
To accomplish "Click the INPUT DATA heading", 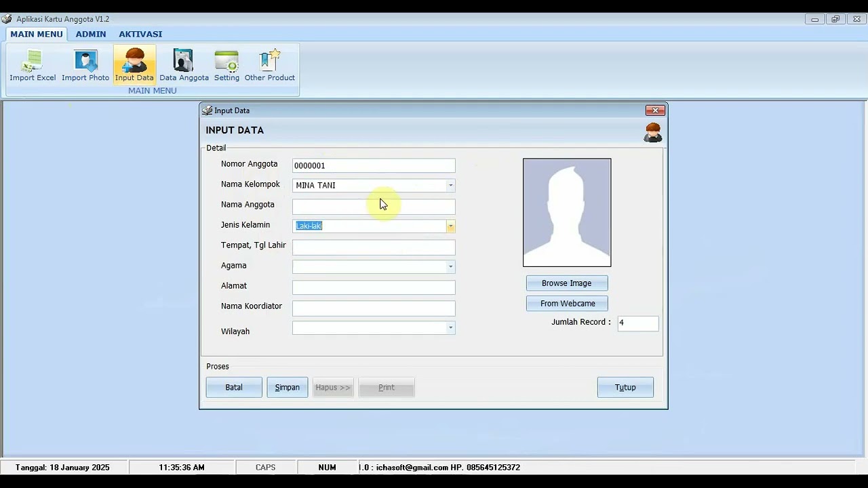I will tap(235, 130).
